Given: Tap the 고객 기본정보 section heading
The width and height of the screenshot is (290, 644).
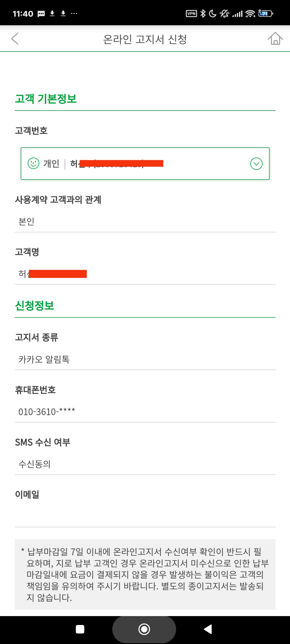Looking at the screenshot, I should (46, 99).
